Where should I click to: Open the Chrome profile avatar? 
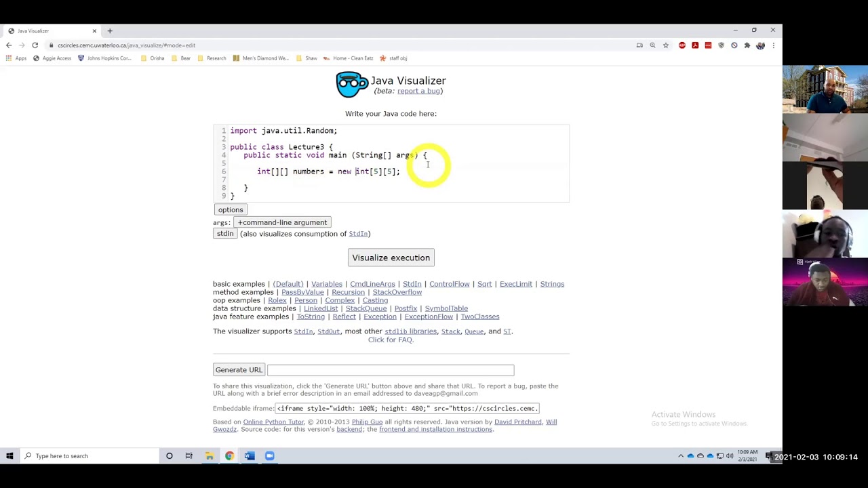760,45
